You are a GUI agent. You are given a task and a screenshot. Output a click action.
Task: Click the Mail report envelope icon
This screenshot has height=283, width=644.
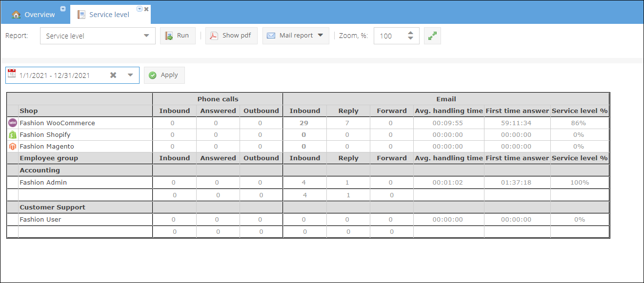pyautogui.click(x=271, y=36)
